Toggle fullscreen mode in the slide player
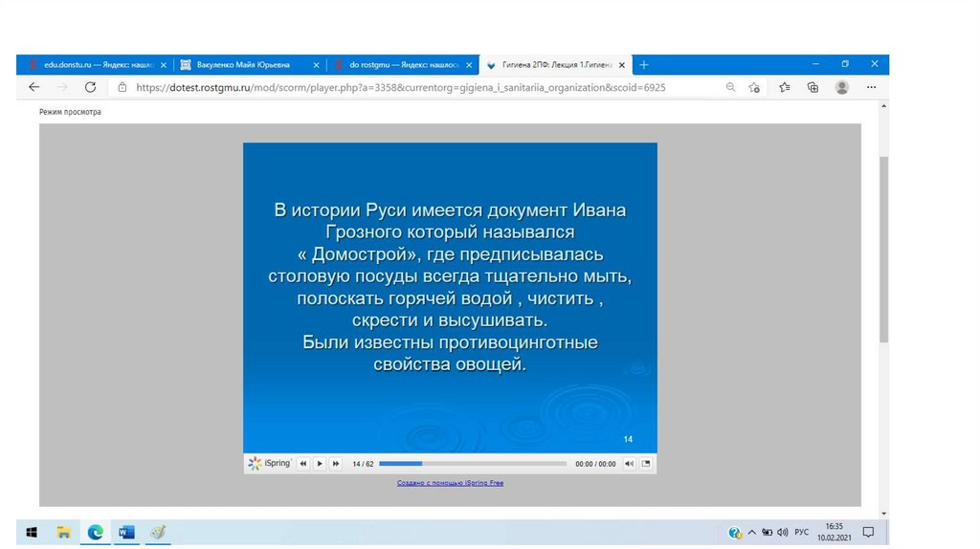This screenshot has width=980, height=549. [646, 464]
